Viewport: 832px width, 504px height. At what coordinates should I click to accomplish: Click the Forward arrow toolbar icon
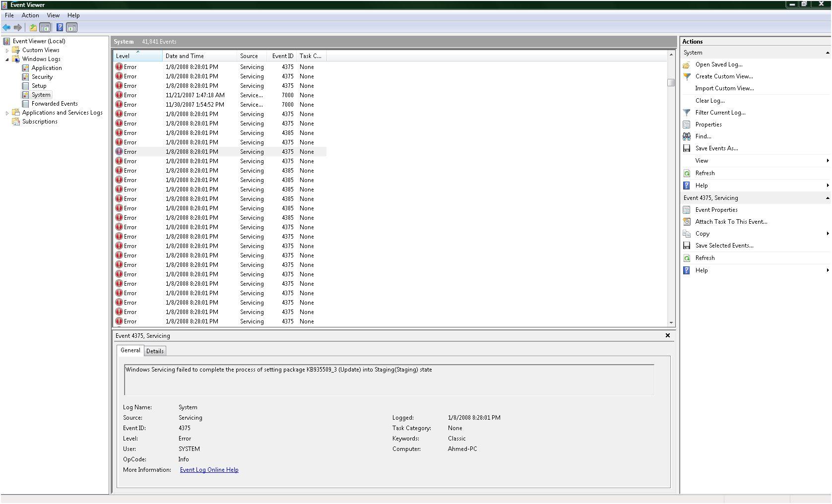pyautogui.click(x=18, y=28)
